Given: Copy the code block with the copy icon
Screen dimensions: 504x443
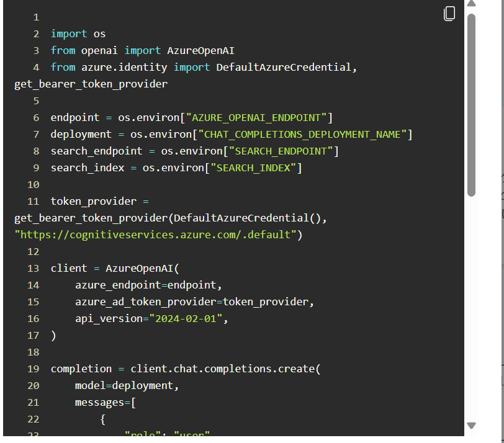Looking at the screenshot, I should point(449,14).
